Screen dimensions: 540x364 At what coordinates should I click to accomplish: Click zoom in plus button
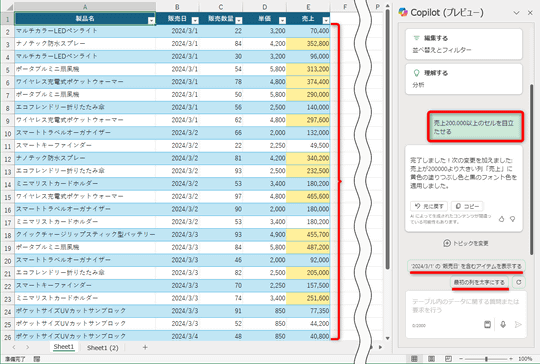511,359
